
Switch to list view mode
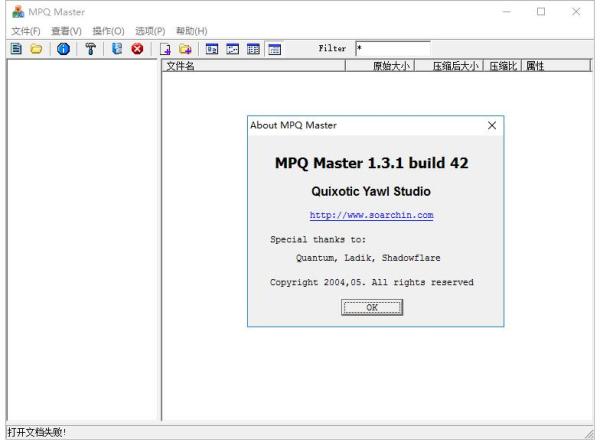254,48
